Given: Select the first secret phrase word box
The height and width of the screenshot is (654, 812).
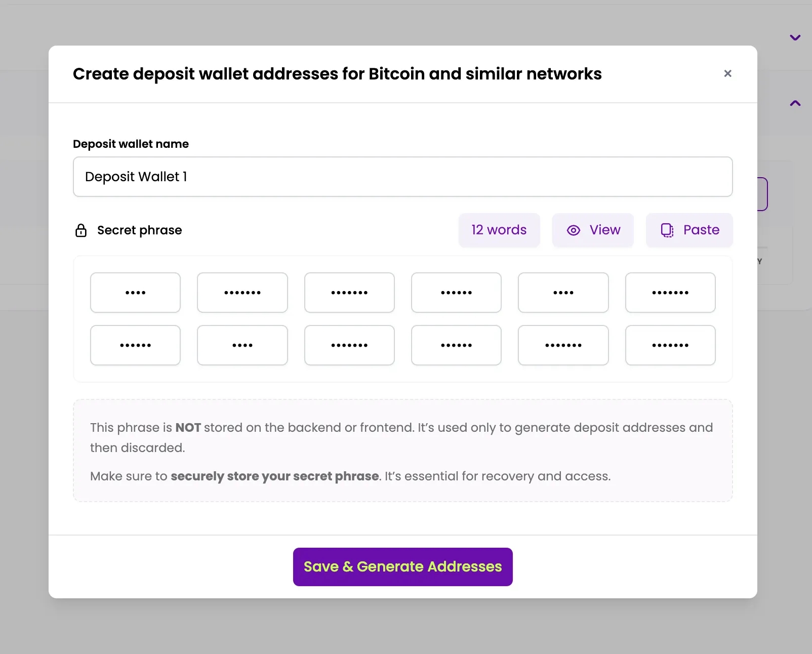Looking at the screenshot, I should tap(135, 293).
